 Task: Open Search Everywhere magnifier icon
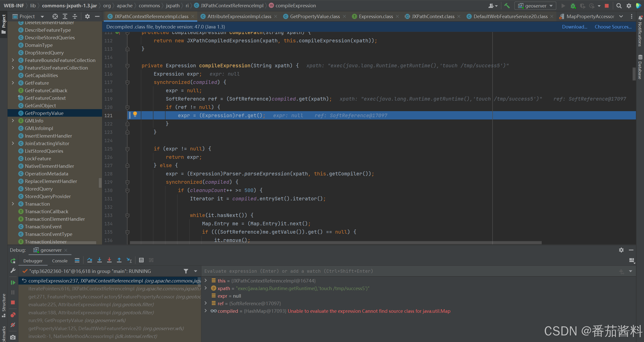619,6
